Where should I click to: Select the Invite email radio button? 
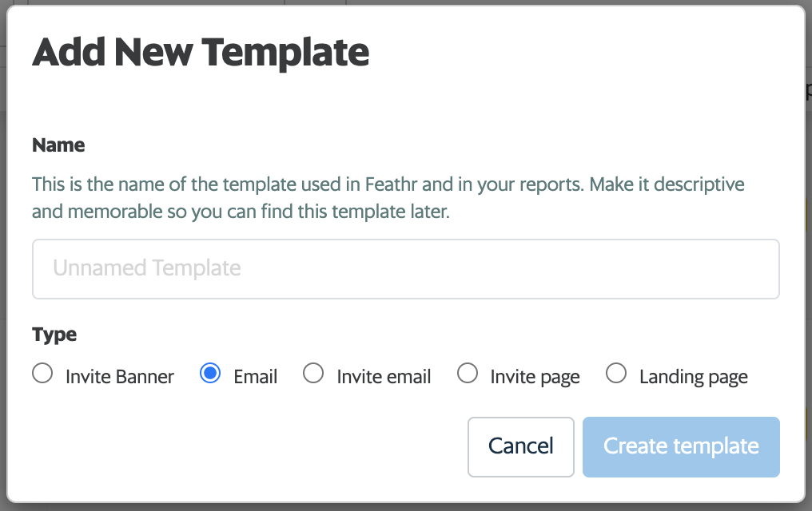[313, 374]
